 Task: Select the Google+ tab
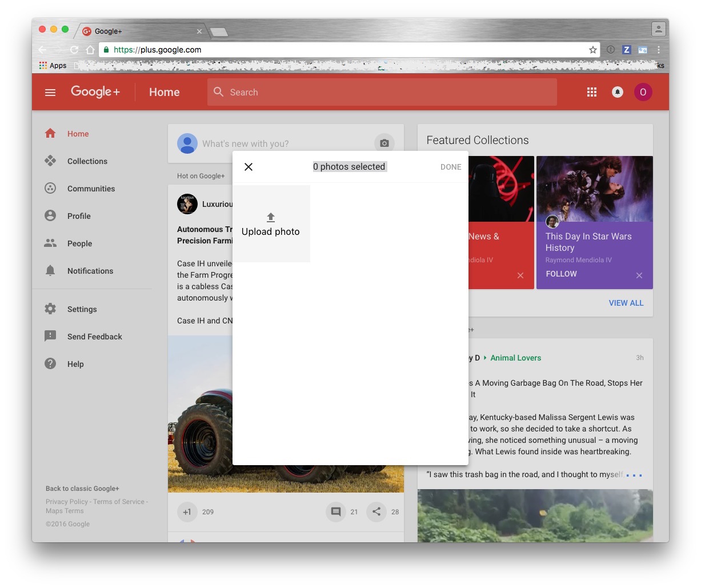point(142,31)
